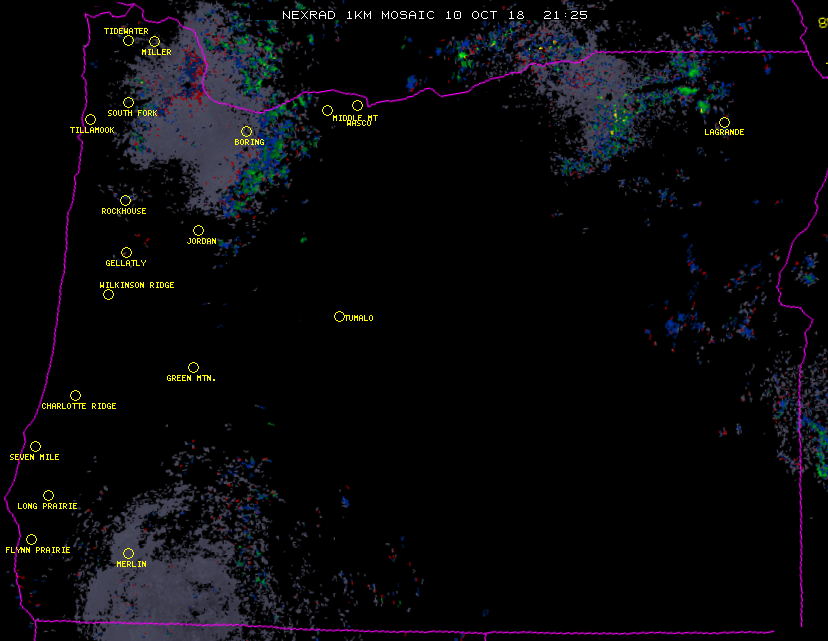Select the Seven Mile station label
This screenshot has width=828, height=641.
click(35, 457)
